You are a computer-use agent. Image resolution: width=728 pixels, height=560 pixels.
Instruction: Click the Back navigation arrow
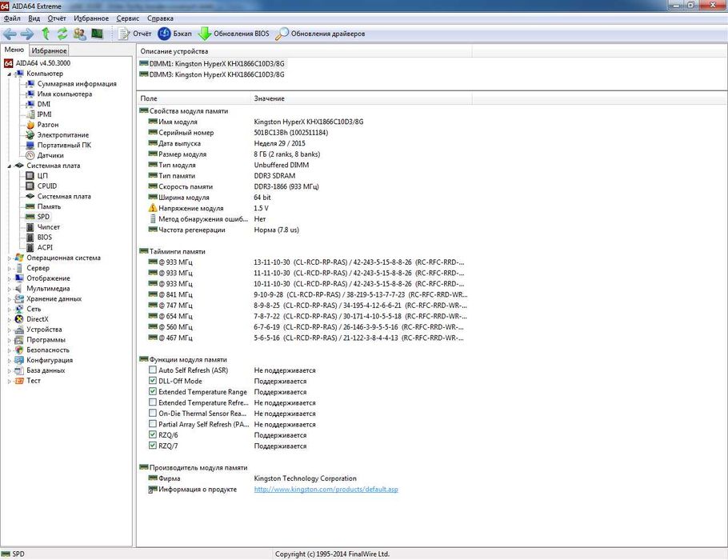coord(10,34)
